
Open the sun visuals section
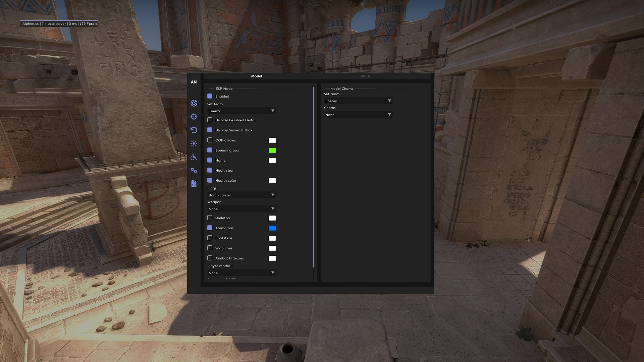(x=194, y=143)
